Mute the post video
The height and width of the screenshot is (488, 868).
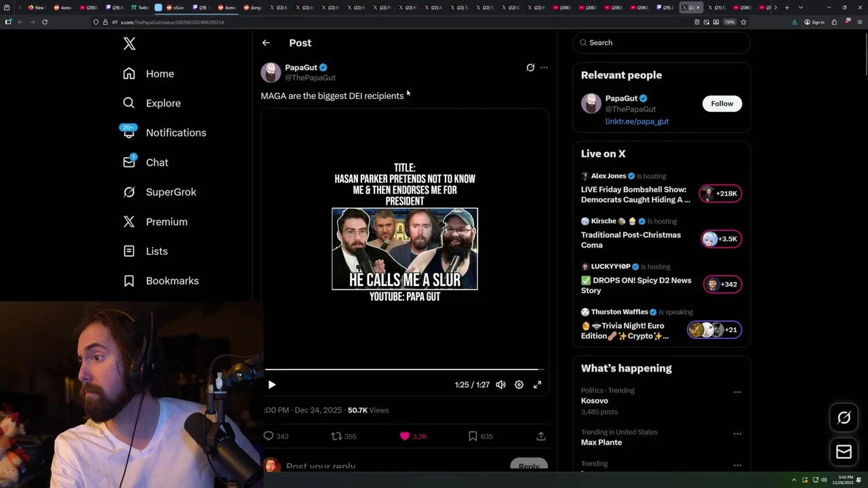tap(500, 385)
